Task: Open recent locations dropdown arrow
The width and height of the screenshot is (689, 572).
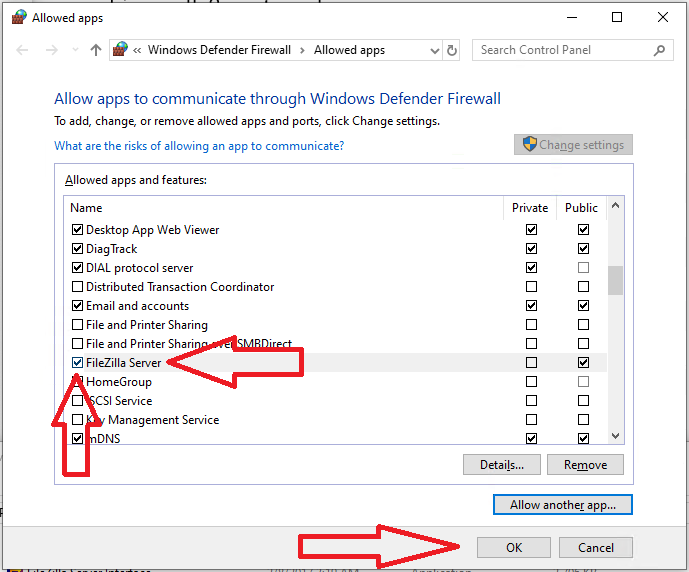Action: point(75,50)
